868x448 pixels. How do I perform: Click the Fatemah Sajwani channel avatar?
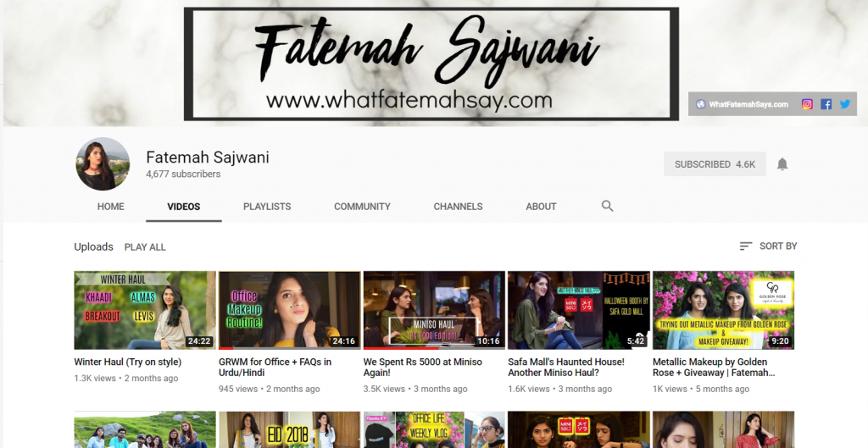(x=103, y=163)
